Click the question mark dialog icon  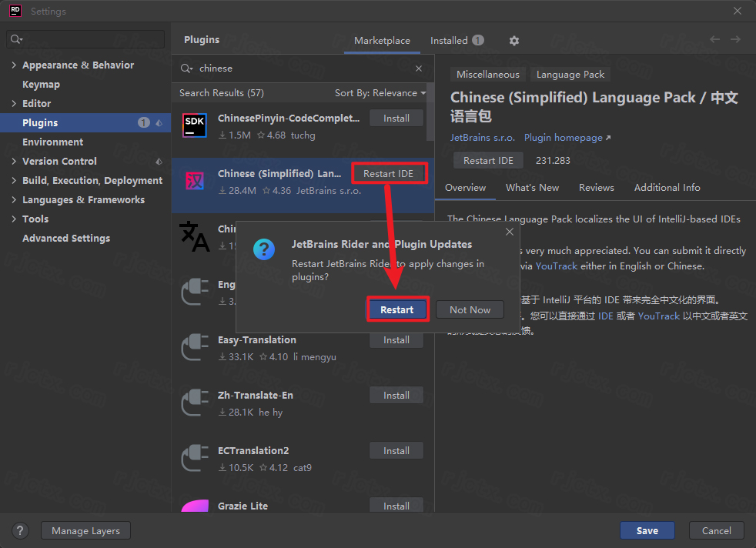point(264,249)
